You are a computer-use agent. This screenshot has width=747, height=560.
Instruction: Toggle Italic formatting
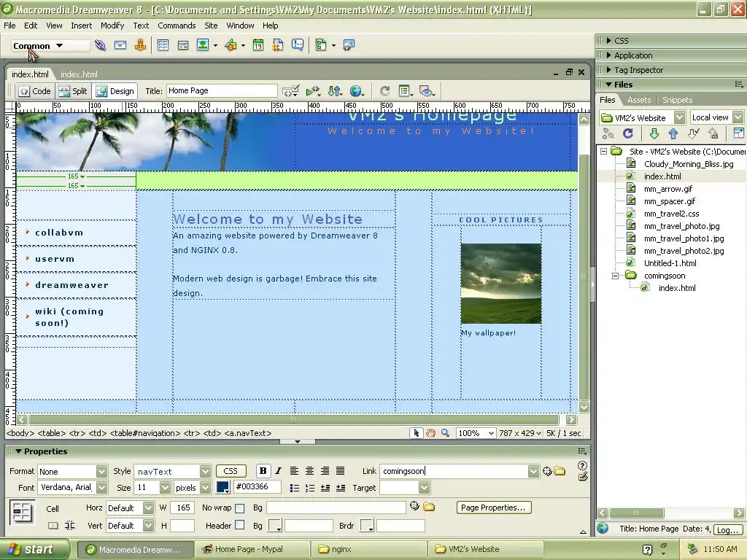(278, 471)
